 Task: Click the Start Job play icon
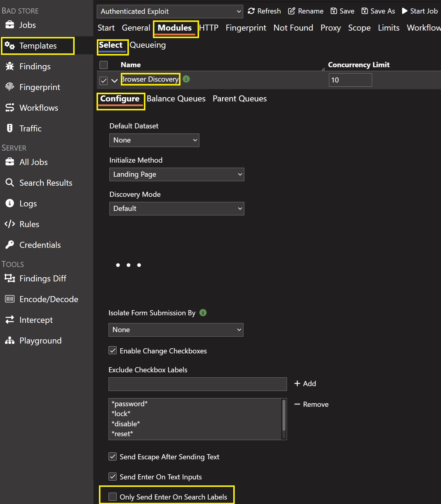click(x=404, y=11)
